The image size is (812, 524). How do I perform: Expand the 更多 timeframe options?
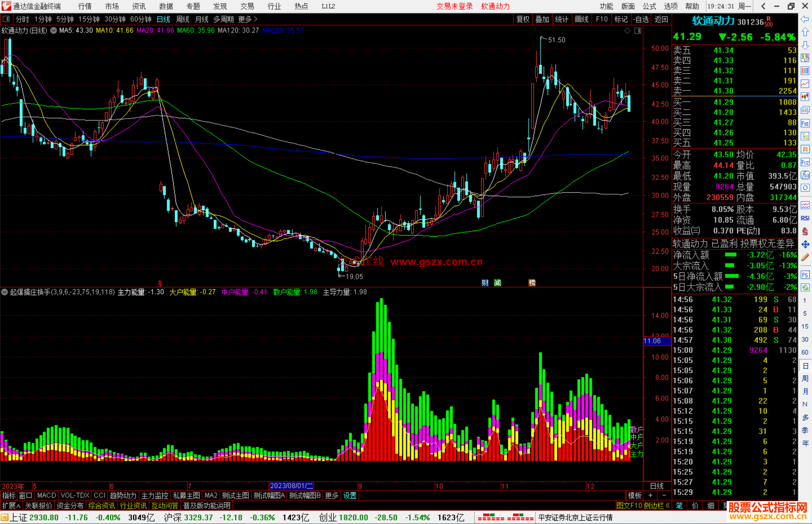[248, 19]
